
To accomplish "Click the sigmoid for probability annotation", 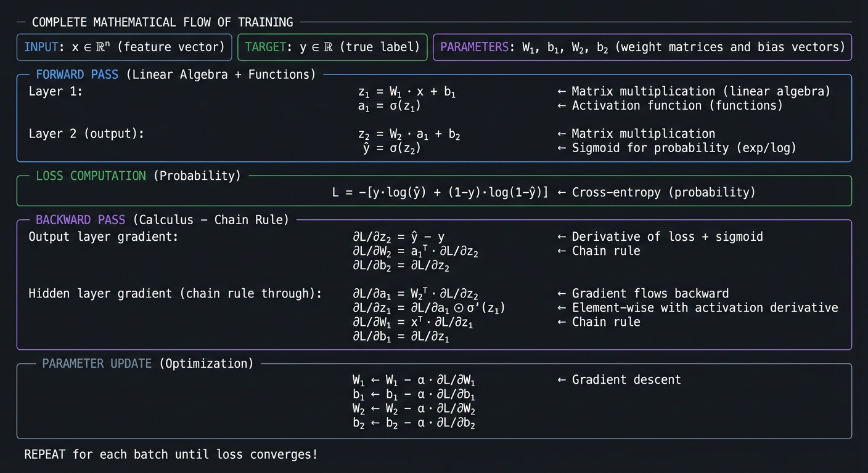I will 678,148.
